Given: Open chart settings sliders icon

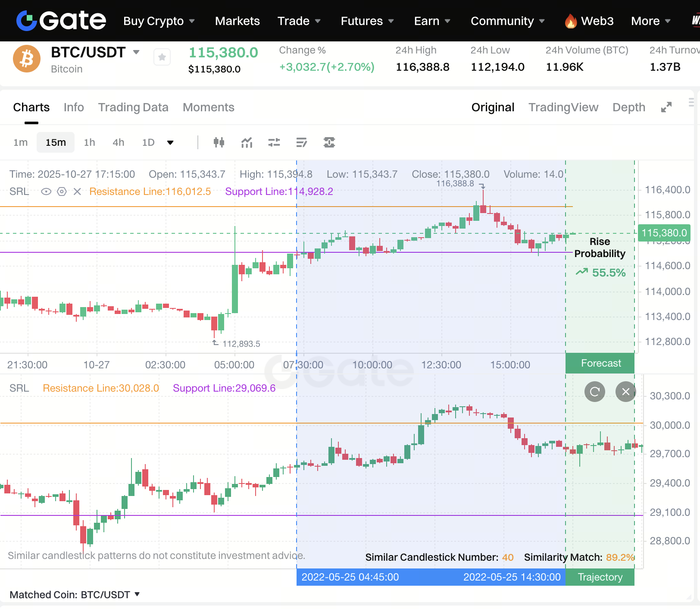Looking at the screenshot, I should click(x=274, y=142).
